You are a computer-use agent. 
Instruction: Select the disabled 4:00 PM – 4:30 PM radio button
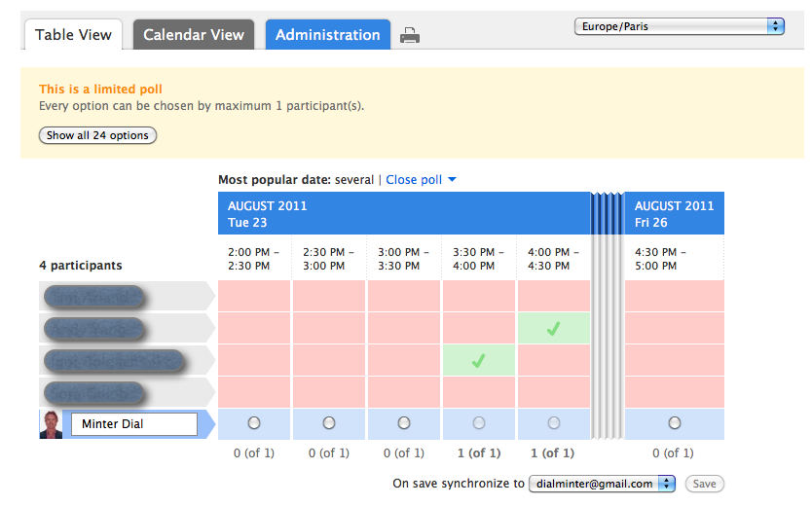[554, 423]
